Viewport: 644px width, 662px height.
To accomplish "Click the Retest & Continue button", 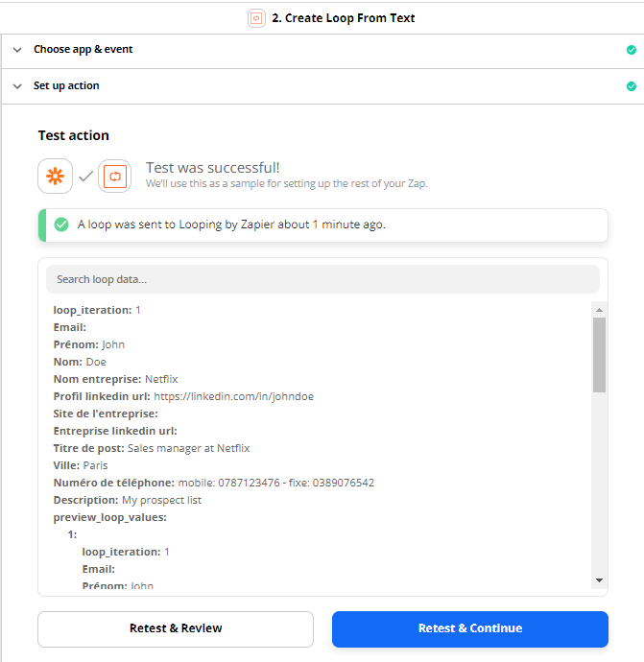I will click(470, 628).
